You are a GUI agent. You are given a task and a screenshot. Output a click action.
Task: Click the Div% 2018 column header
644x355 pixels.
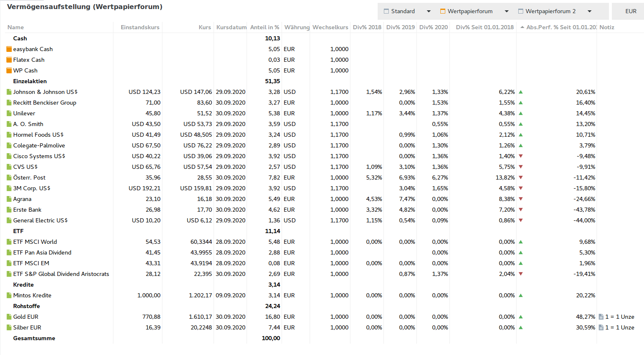[367, 27]
